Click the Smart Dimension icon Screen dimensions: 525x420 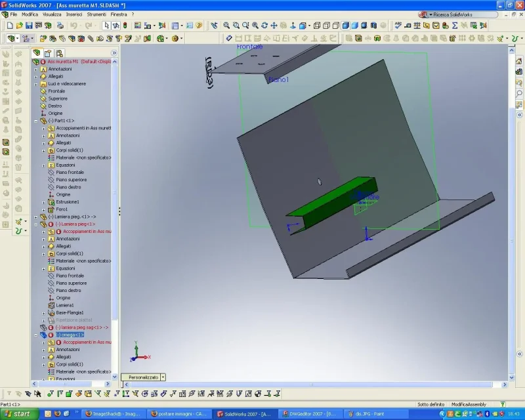click(229, 38)
